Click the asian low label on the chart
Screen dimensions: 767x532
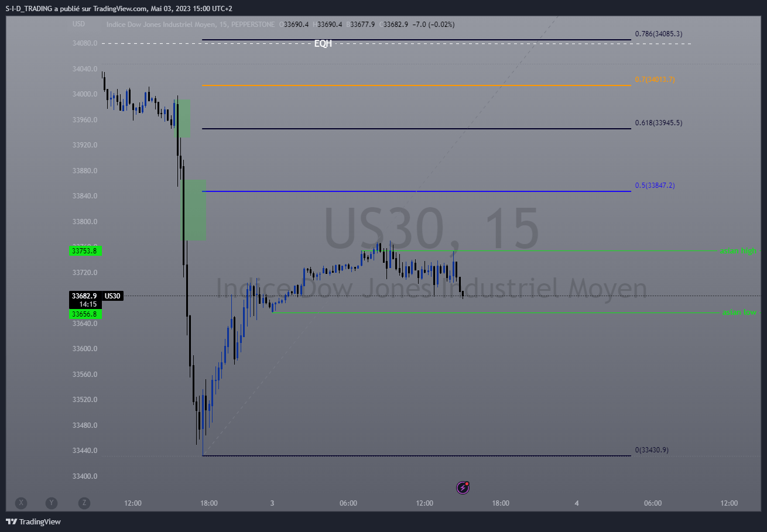tap(739, 312)
